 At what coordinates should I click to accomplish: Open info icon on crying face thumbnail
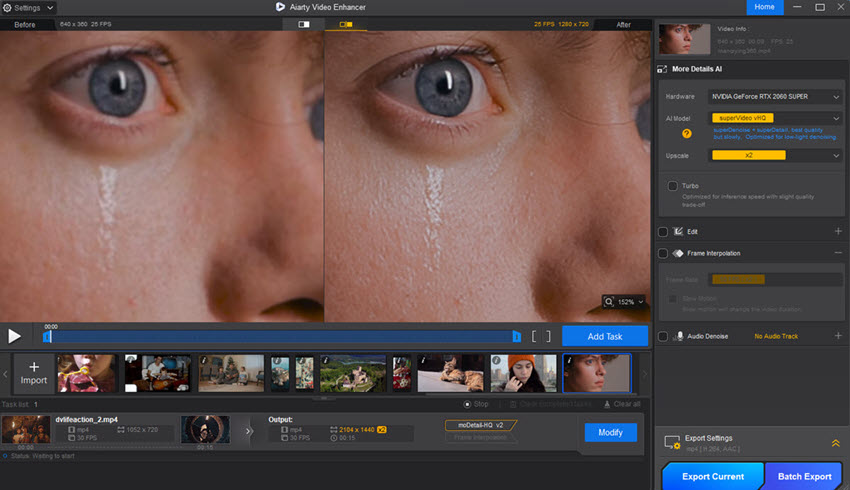click(x=569, y=360)
